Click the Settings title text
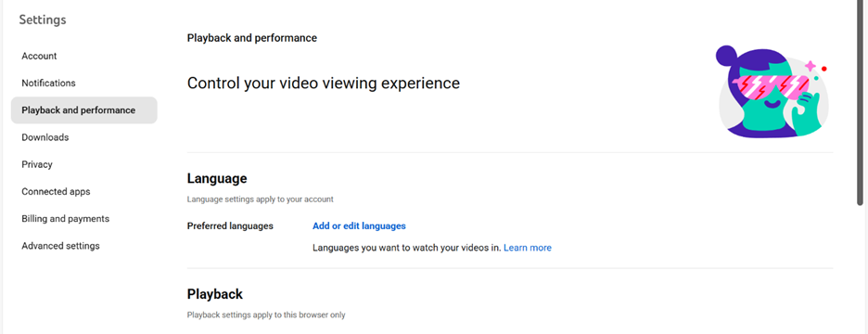This screenshot has width=868, height=334. click(43, 19)
